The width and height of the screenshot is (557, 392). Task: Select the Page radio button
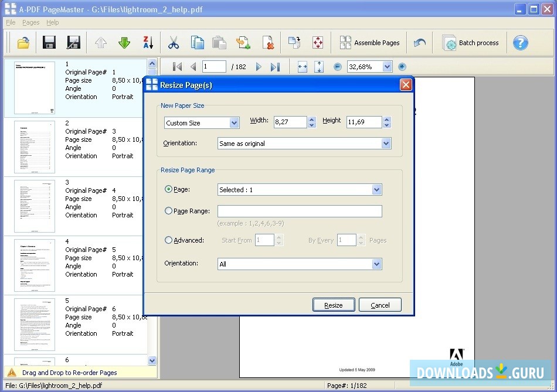[x=168, y=189]
